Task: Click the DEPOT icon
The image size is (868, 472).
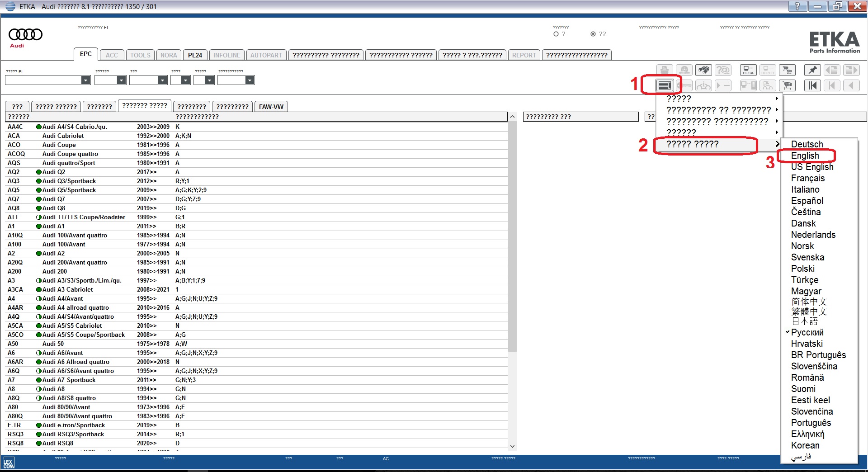Action: (768, 70)
